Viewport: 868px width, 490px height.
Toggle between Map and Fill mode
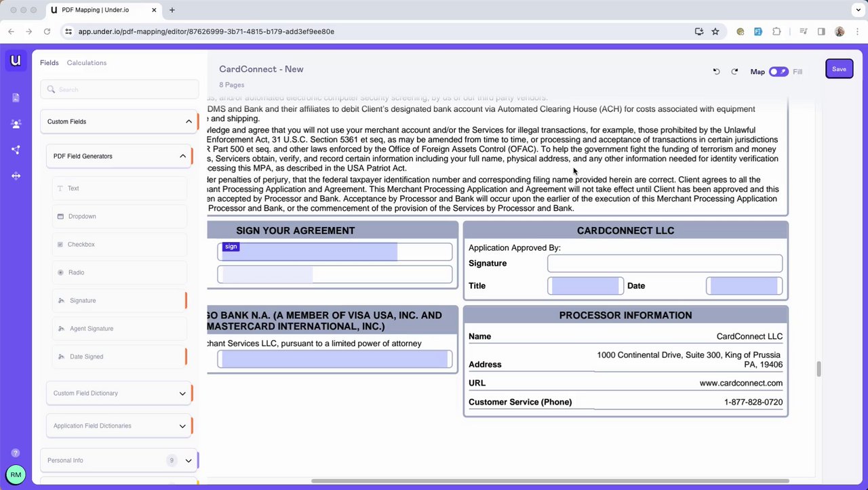(778, 71)
